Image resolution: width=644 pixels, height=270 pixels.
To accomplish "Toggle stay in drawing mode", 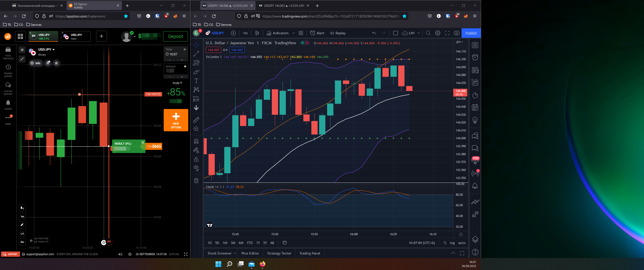I will [196, 150].
